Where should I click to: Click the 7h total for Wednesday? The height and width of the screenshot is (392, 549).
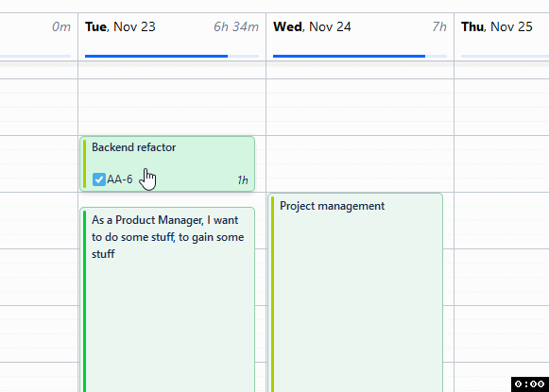[x=439, y=27]
